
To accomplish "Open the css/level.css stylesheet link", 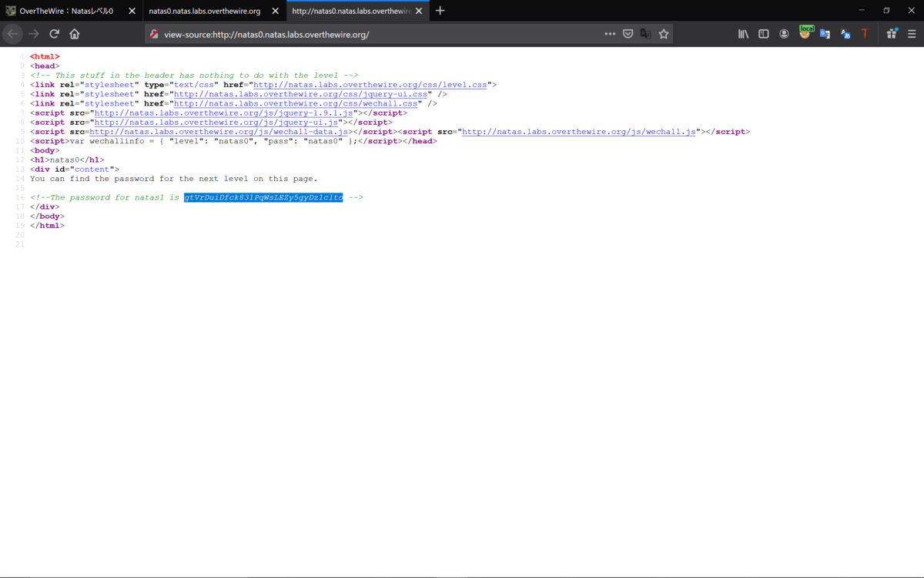I will coord(370,85).
